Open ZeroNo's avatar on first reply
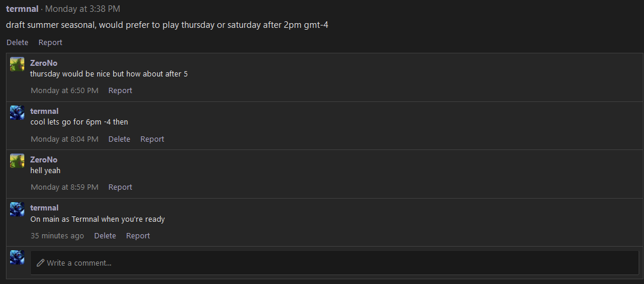The width and height of the screenshot is (644, 284). 17,64
